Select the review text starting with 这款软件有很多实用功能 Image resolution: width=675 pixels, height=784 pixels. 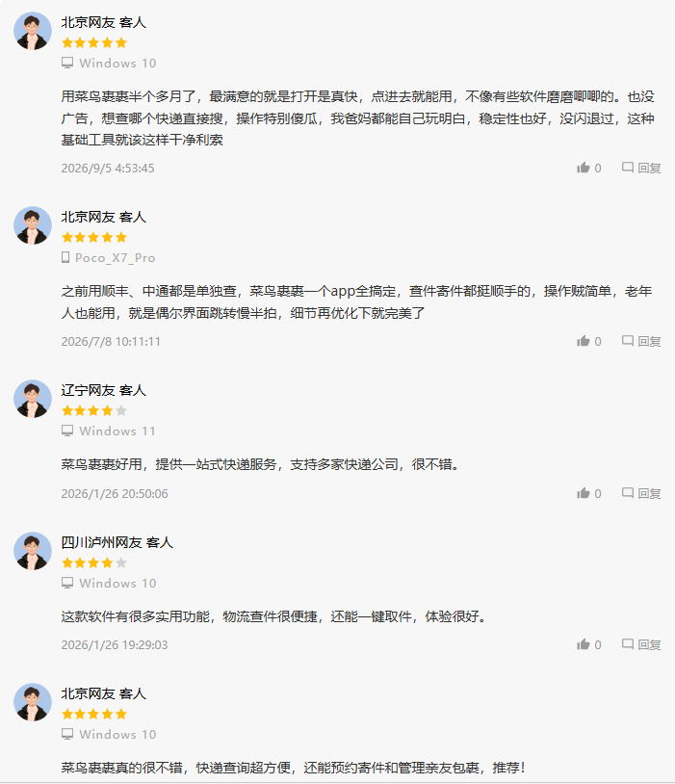point(274,616)
